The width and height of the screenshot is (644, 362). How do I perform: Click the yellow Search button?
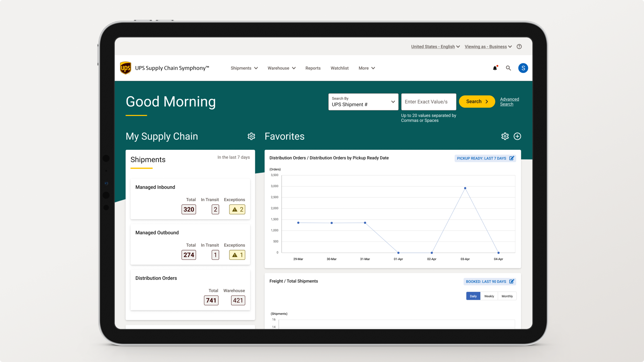pos(476,101)
